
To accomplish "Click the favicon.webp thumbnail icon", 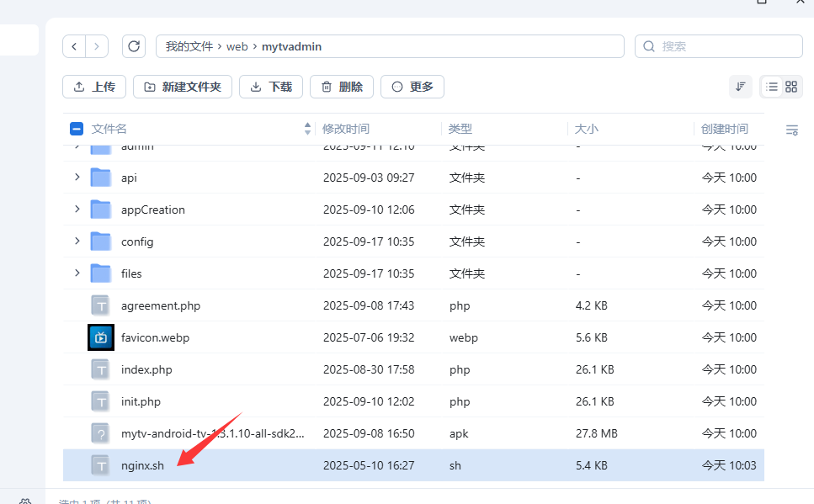I will [x=100, y=337].
